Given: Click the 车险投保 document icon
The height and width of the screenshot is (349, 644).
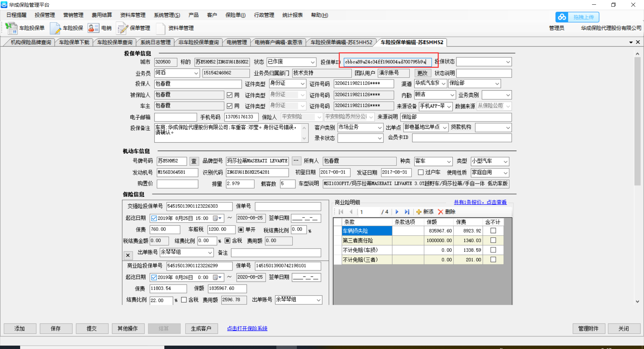Looking at the screenshot, I should click(55, 28).
